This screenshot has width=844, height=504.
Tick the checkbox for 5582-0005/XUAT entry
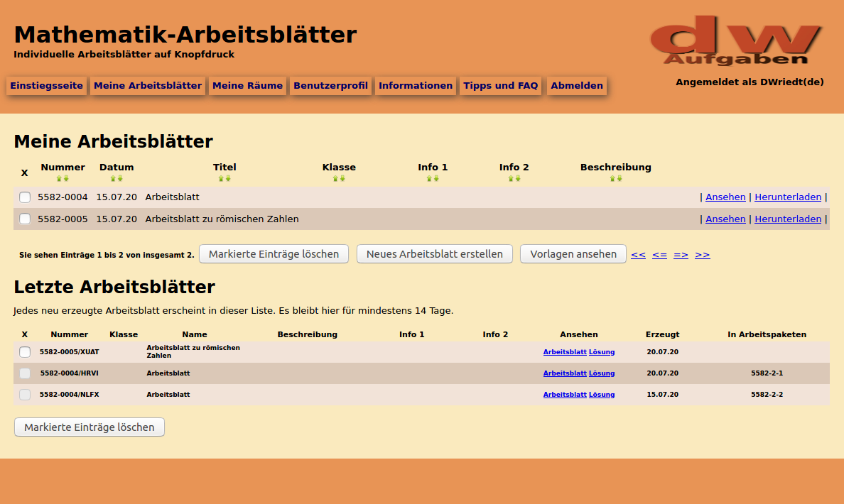tap(25, 352)
